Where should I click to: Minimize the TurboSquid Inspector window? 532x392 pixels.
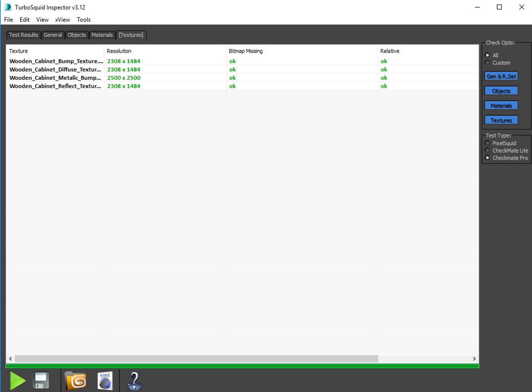(x=477, y=7)
